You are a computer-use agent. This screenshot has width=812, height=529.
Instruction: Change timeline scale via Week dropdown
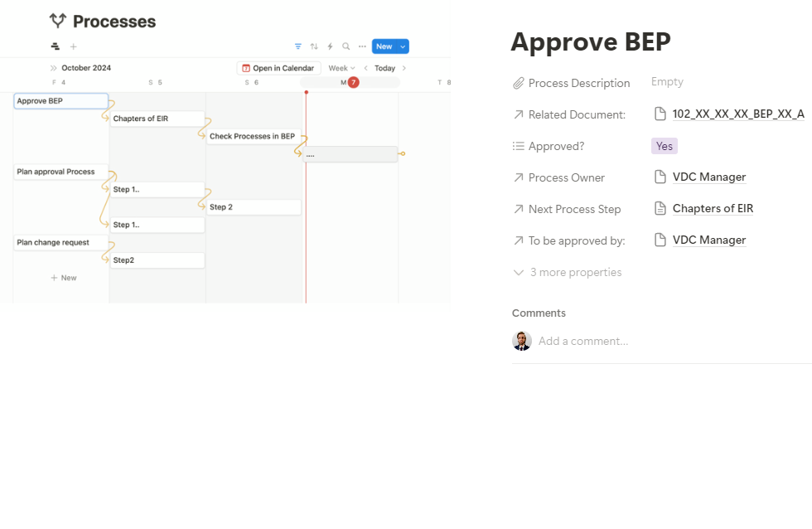(x=341, y=68)
